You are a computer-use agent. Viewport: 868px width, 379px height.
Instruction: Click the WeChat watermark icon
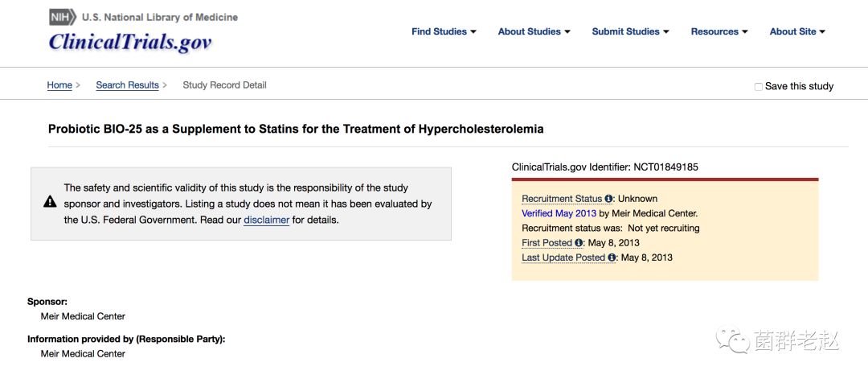pyautogui.click(x=732, y=341)
